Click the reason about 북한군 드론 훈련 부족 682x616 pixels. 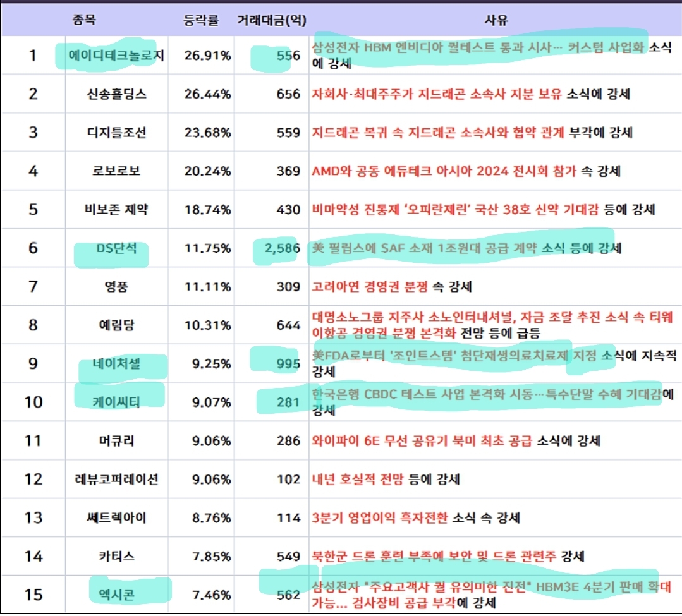click(x=448, y=556)
